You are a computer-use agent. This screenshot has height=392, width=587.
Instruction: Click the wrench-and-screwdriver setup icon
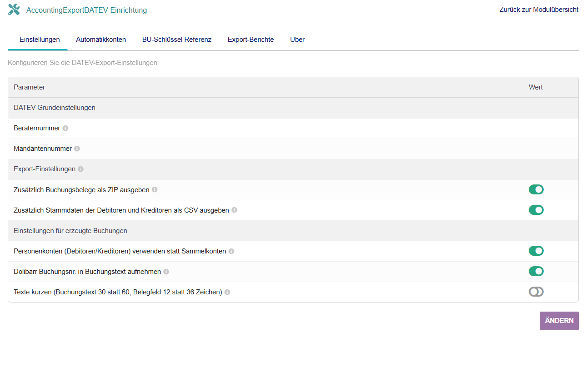pos(14,10)
